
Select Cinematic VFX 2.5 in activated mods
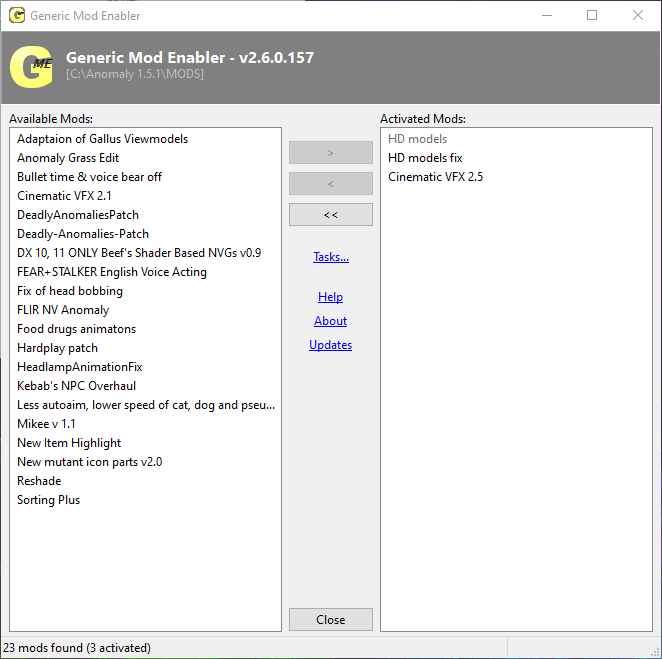pos(435,177)
